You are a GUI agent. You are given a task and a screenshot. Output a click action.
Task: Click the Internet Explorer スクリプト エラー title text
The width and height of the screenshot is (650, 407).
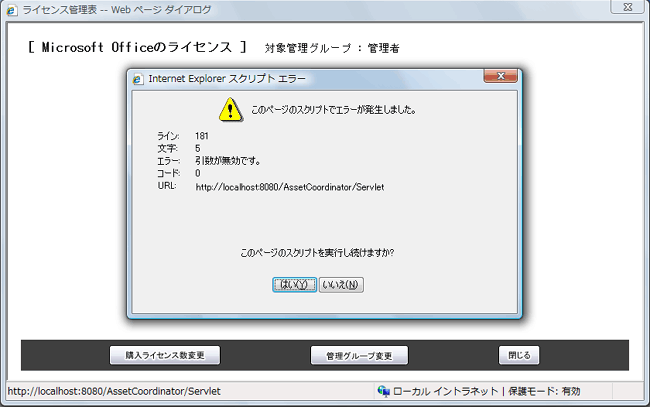coord(227,79)
